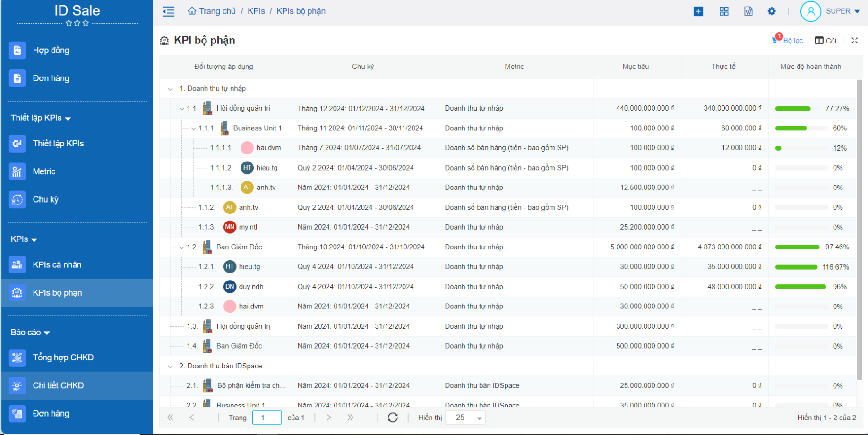The width and height of the screenshot is (868, 435).
Task: Open the apps grid icon in header
Action: [724, 11]
